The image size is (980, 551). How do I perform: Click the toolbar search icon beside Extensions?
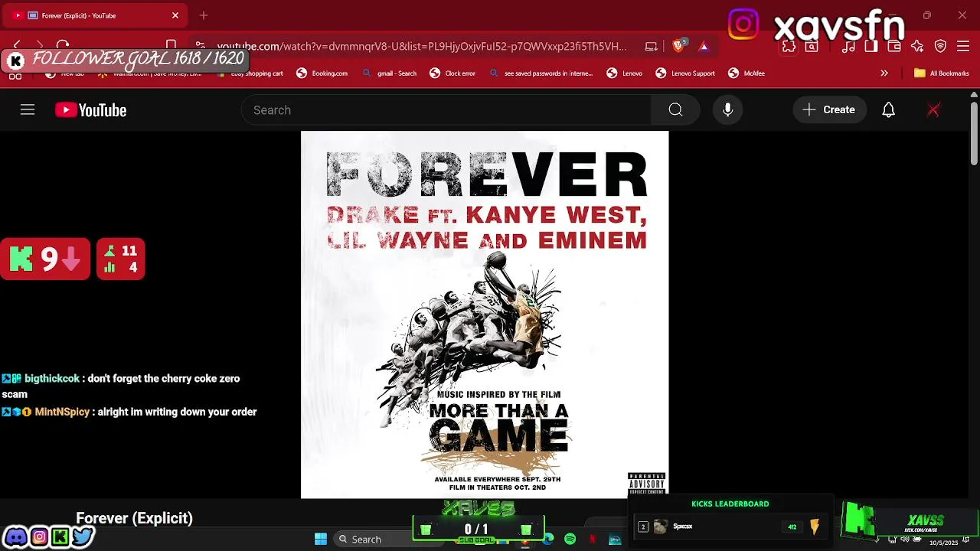(812, 47)
